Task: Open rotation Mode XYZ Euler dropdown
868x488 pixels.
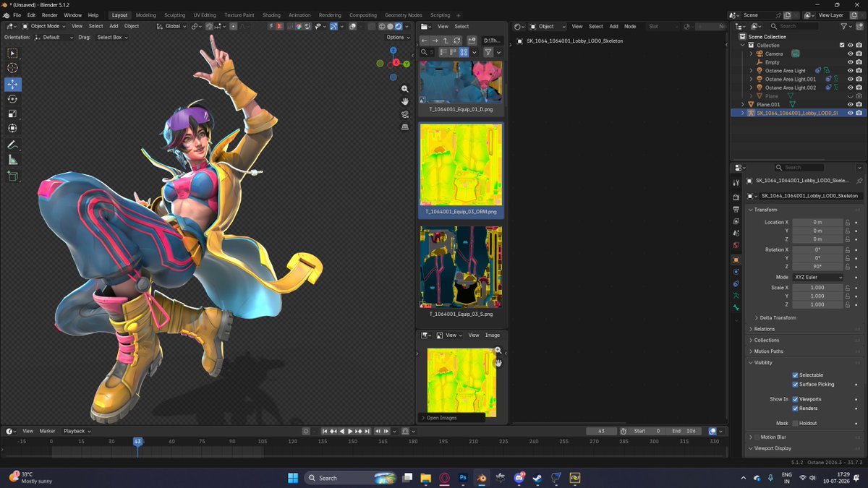Action: [x=818, y=277]
